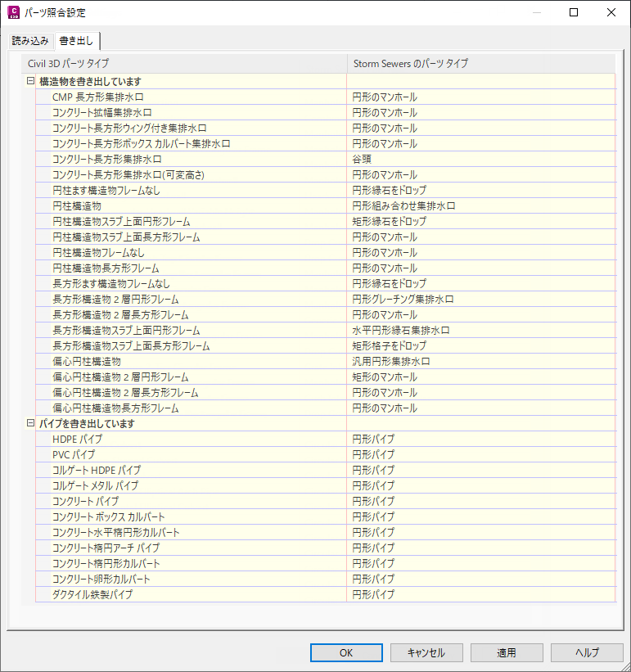Image resolution: width=631 pixels, height=672 pixels.
Task: Select the コンクリート卵形カルバート row
Action: [x=326, y=579]
